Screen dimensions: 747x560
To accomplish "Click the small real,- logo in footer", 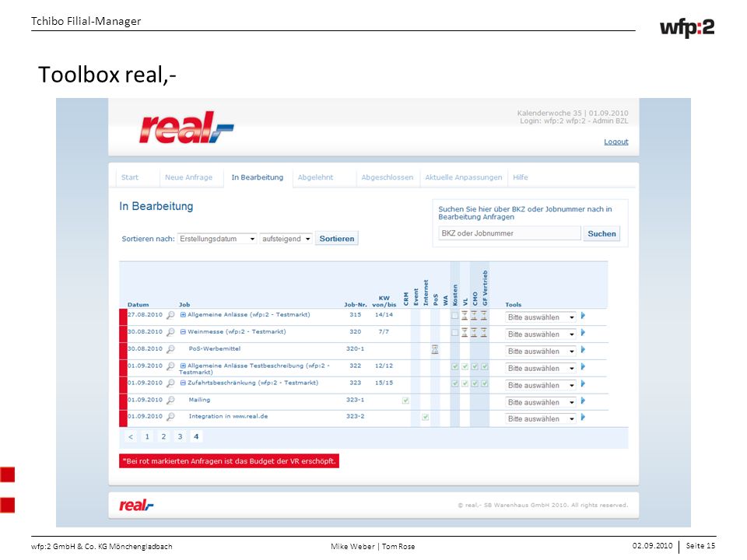I will coord(136,505).
